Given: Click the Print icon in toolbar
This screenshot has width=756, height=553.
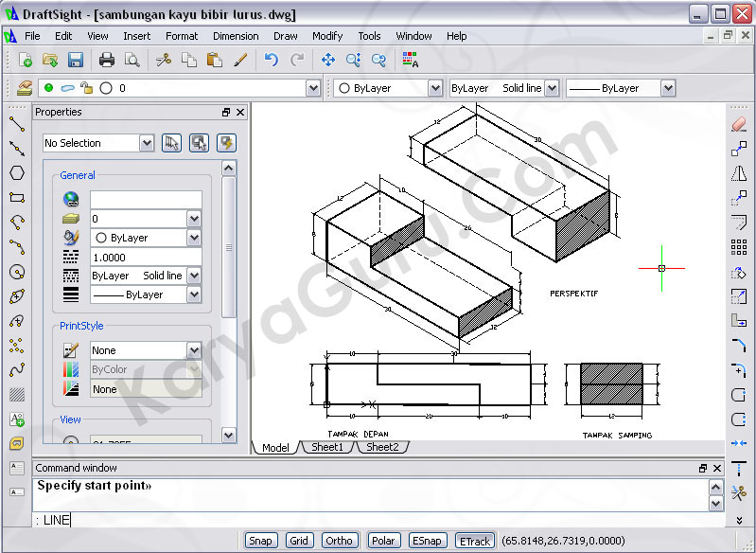Looking at the screenshot, I should (x=107, y=60).
